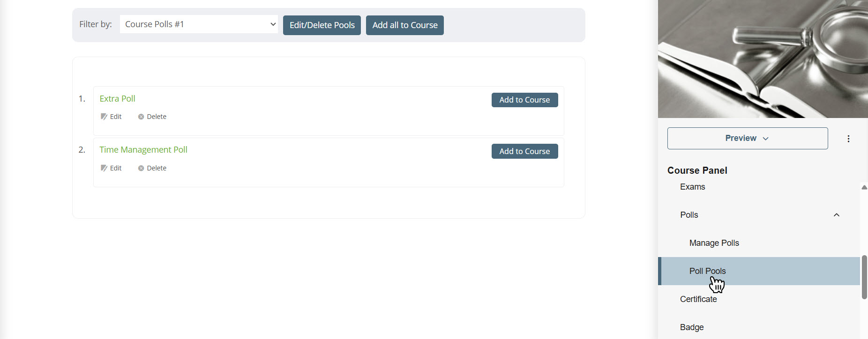Click the Edit pencil icon under Extra Poll
The image size is (868, 339).
point(104,117)
